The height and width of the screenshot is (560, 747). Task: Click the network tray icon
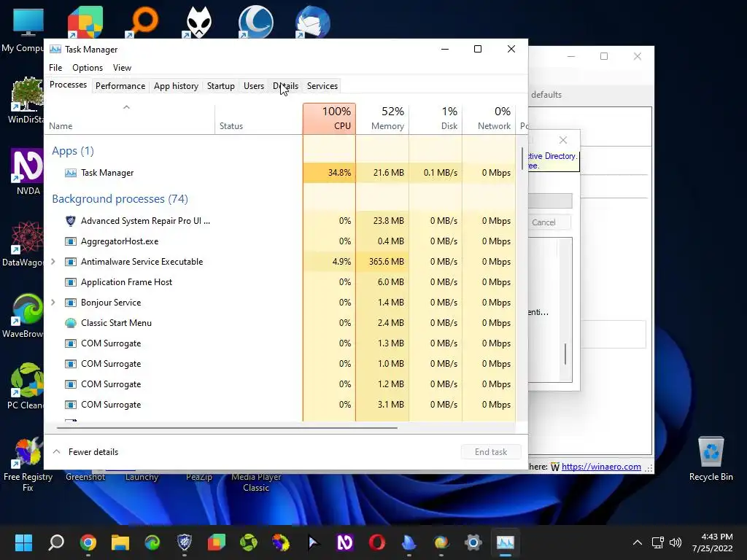[x=658, y=542]
